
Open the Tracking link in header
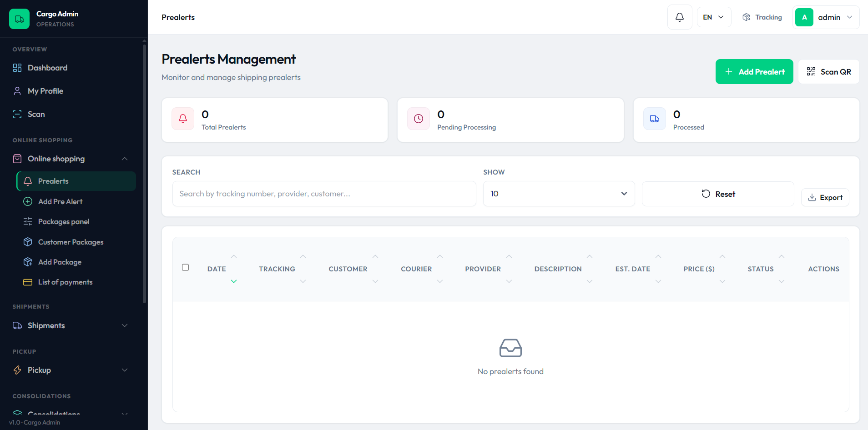click(762, 17)
